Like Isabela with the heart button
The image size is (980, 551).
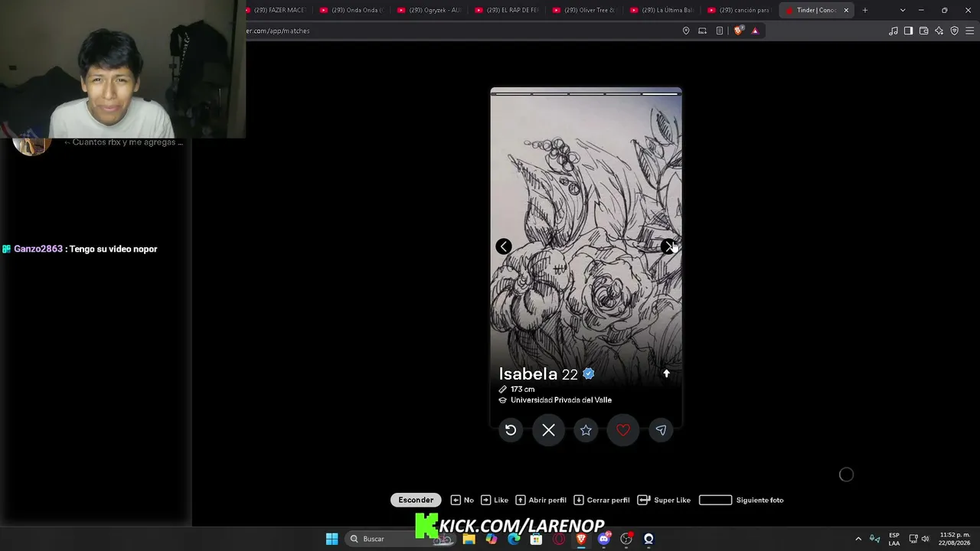[623, 430]
